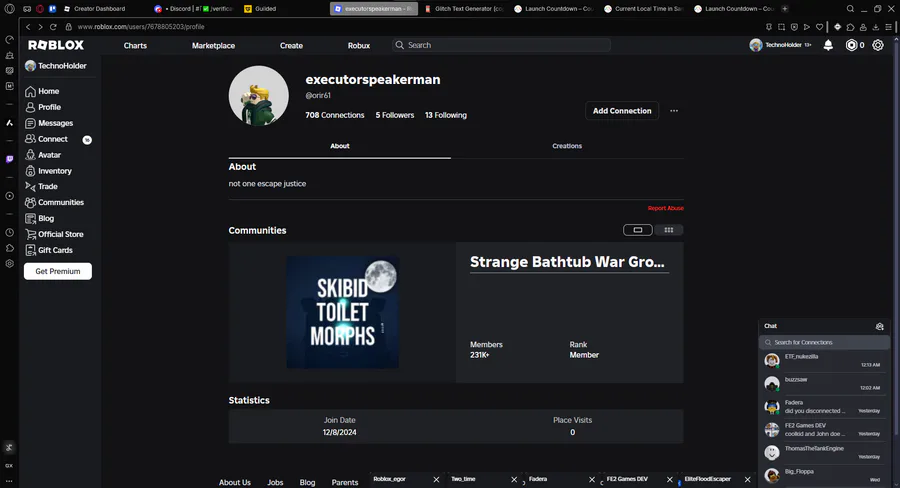Open Inventory in the sidebar
The image size is (900, 488).
pyautogui.click(x=48, y=171)
